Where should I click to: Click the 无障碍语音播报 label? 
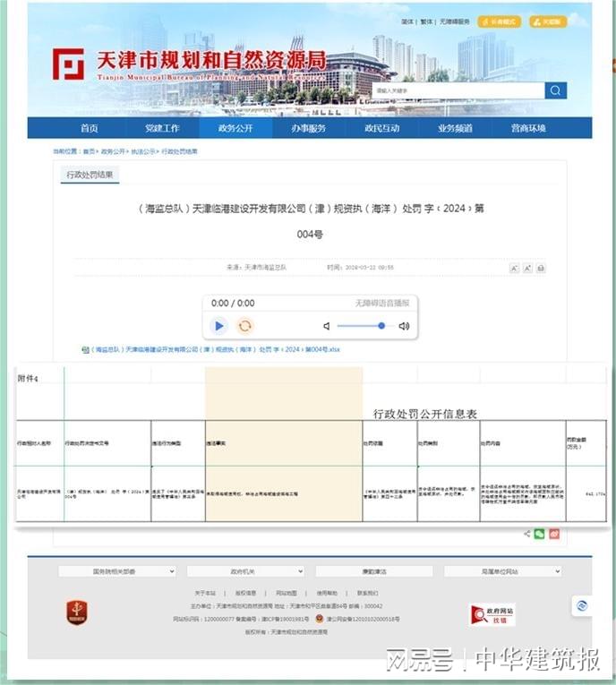pyautogui.click(x=381, y=304)
